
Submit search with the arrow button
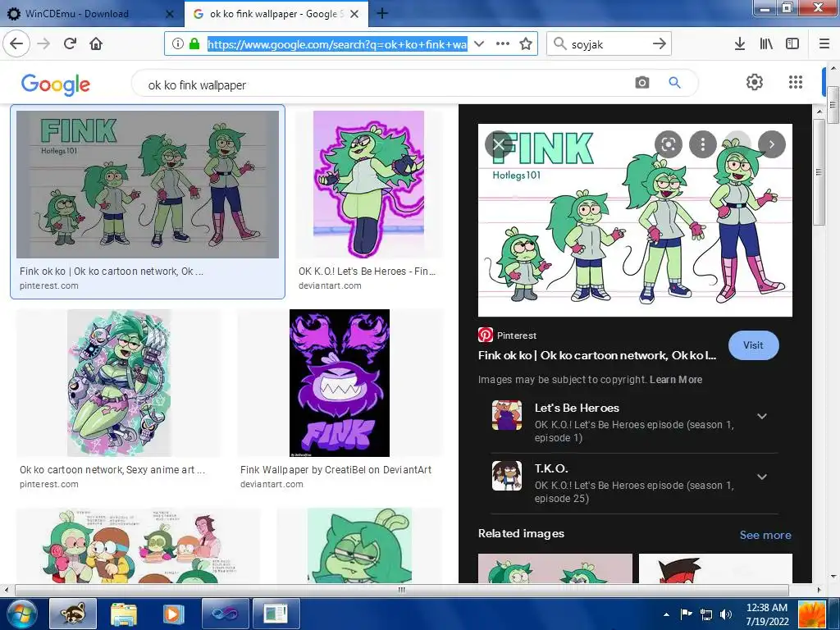(660, 43)
